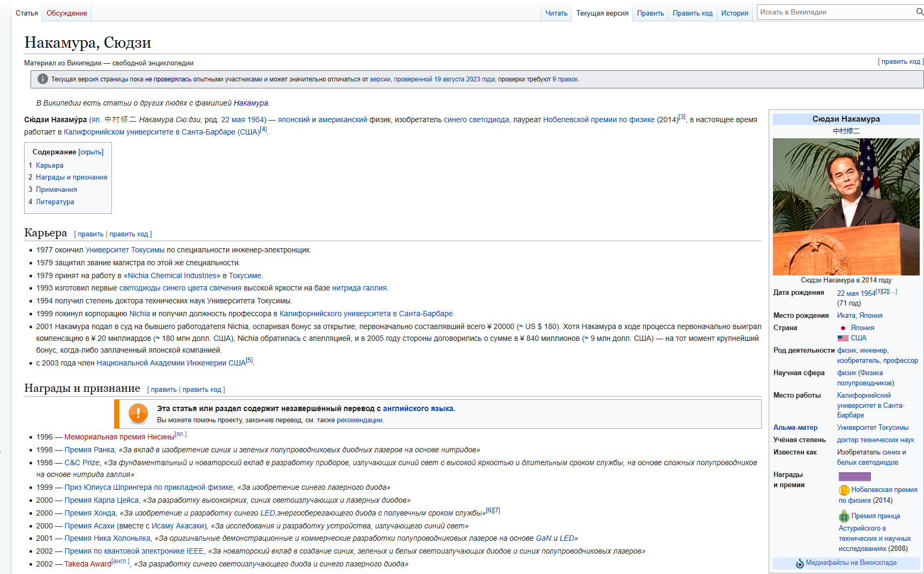Open the Статья tab
This screenshot has width=924, height=574.
(27, 13)
